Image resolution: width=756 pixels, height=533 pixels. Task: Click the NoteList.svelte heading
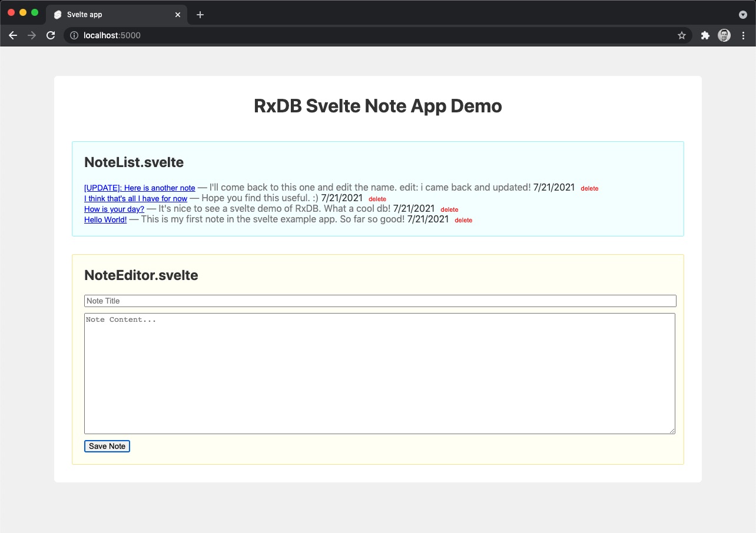click(x=134, y=162)
